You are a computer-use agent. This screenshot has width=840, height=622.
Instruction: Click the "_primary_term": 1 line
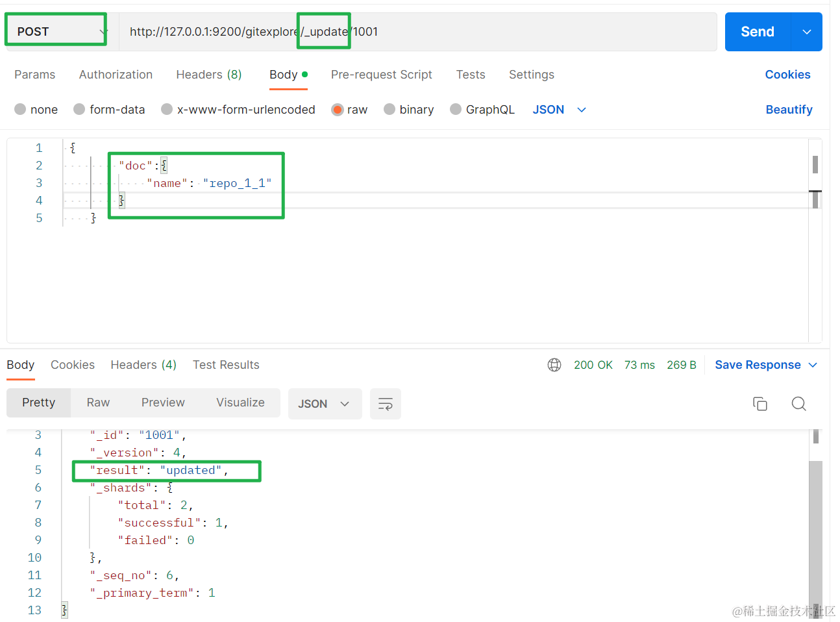153,593
